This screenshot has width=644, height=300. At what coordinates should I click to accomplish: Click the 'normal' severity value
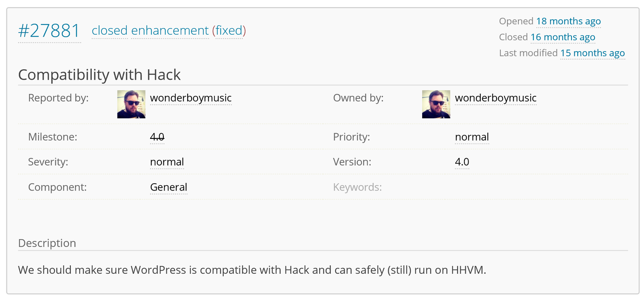pyautogui.click(x=167, y=162)
